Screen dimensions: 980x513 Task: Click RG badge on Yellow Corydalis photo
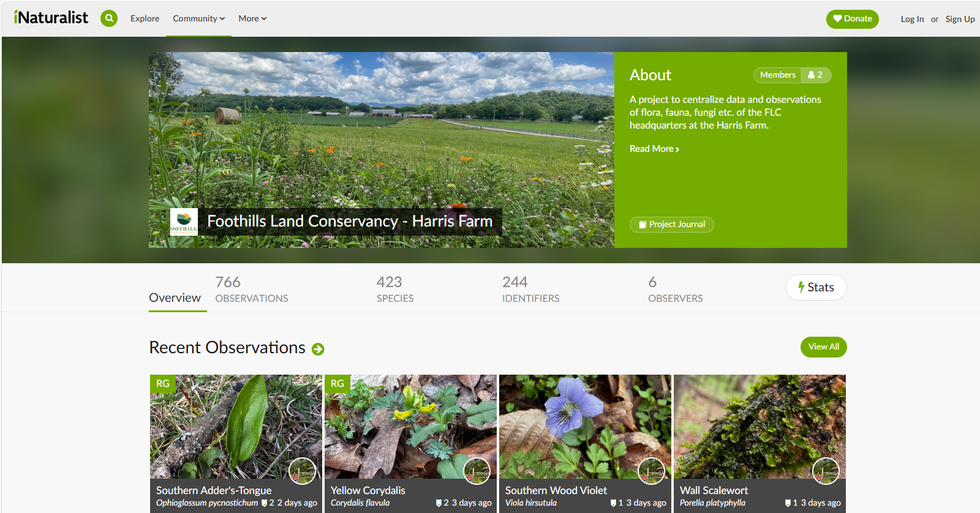(x=337, y=383)
